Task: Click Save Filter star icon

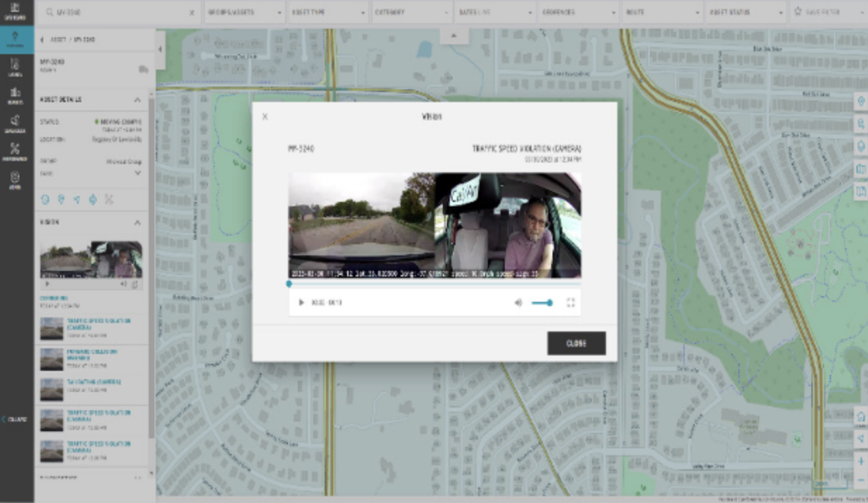Action: point(798,12)
